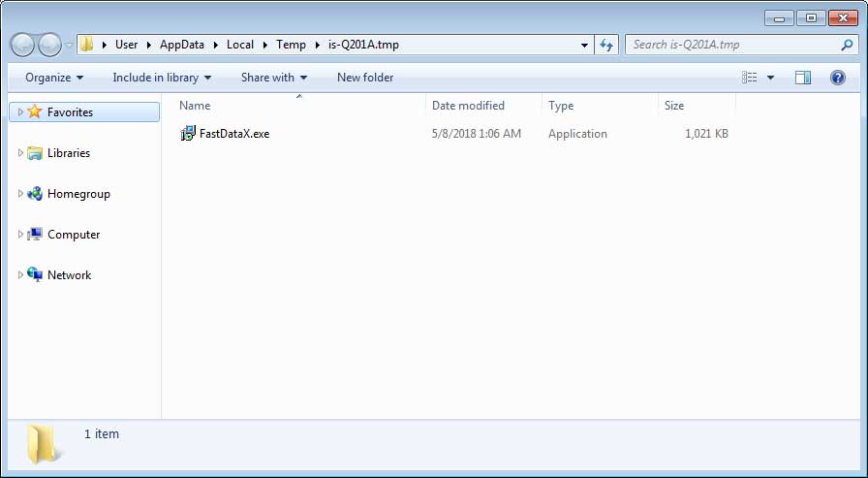The image size is (868, 478).
Task: Click the Change your view icon
Action: tap(749, 78)
